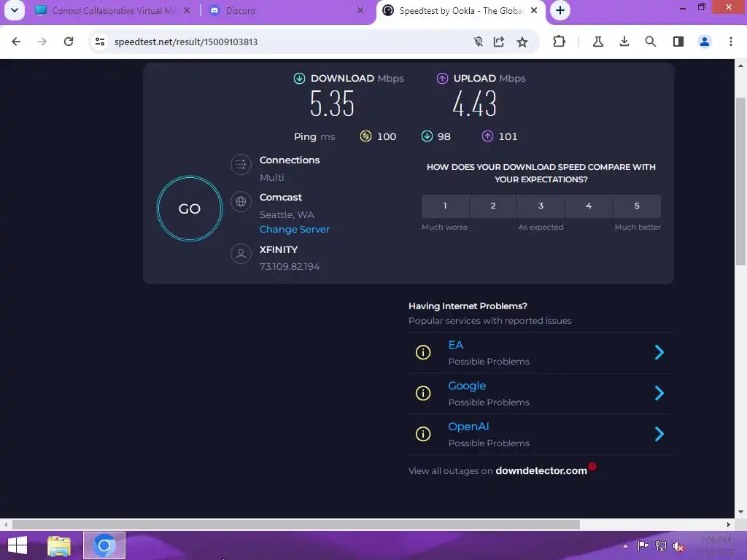Click the horizontal scrollbar right arrow
The height and width of the screenshot is (560, 747).
[729, 525]
